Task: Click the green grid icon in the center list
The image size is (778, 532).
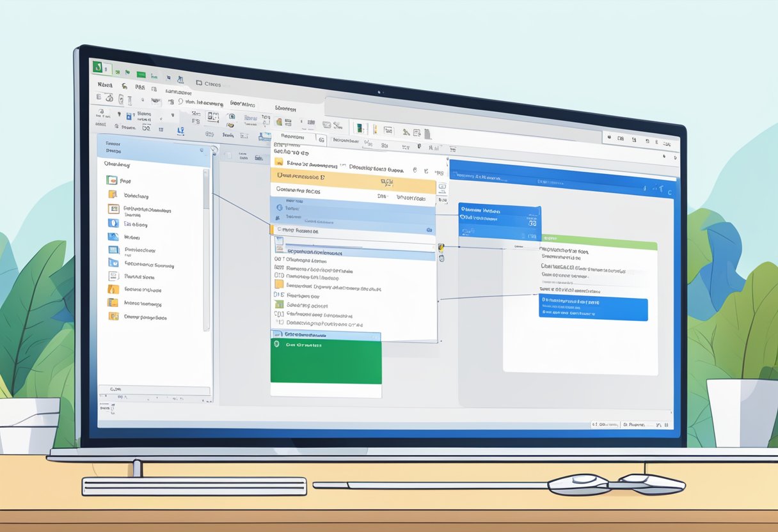Action: coord(278,305)
